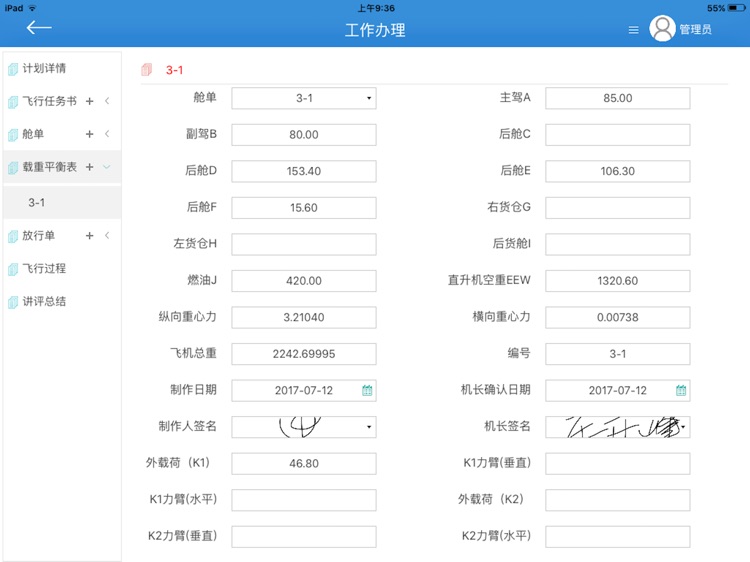
Task: Click the empty K1力臂(垂直) field
Action: tap(618, 464)
